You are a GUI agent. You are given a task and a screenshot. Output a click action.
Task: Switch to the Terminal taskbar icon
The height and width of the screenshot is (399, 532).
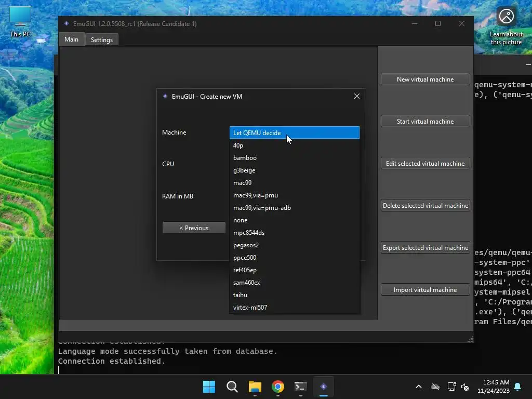click(x=301, y=387)
